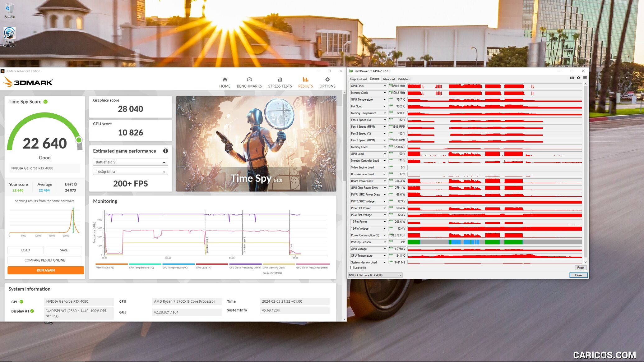The height and width of the screenshot is (362, 644).
Task: Click MAX indicator on CPU Temperature reading
Action: [391, 254]
